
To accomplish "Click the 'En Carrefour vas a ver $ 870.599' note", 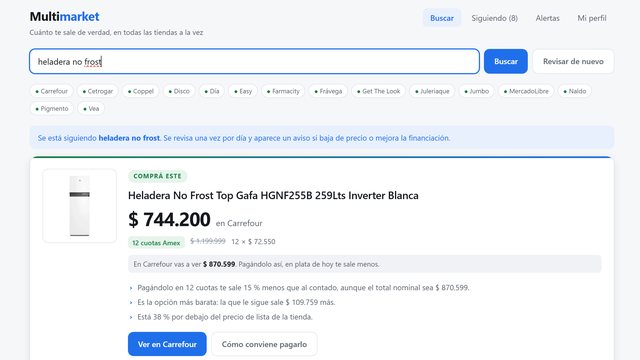I will (364, 264).
